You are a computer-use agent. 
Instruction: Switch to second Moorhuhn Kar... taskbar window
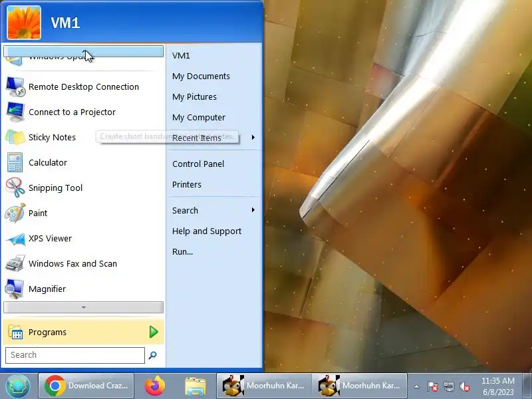pos(360,386)
